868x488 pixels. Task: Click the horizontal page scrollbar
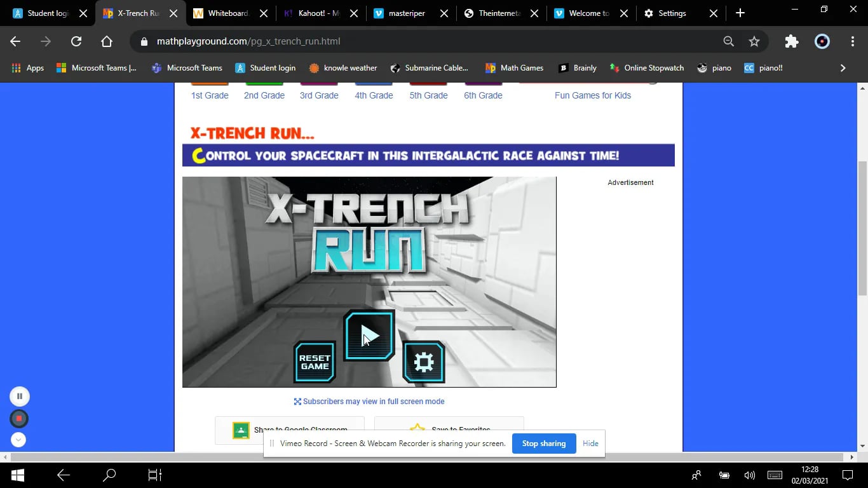(x=426, y=457)
